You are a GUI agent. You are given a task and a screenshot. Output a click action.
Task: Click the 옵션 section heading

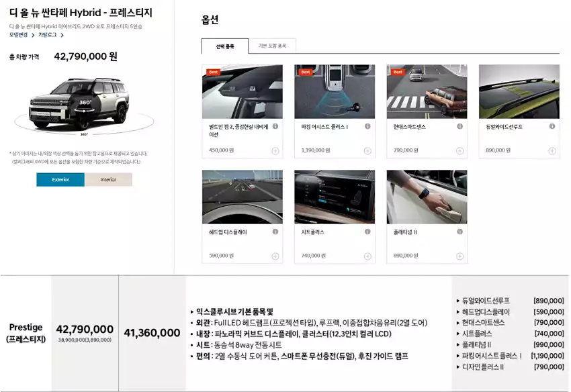(x=210, y=19)
